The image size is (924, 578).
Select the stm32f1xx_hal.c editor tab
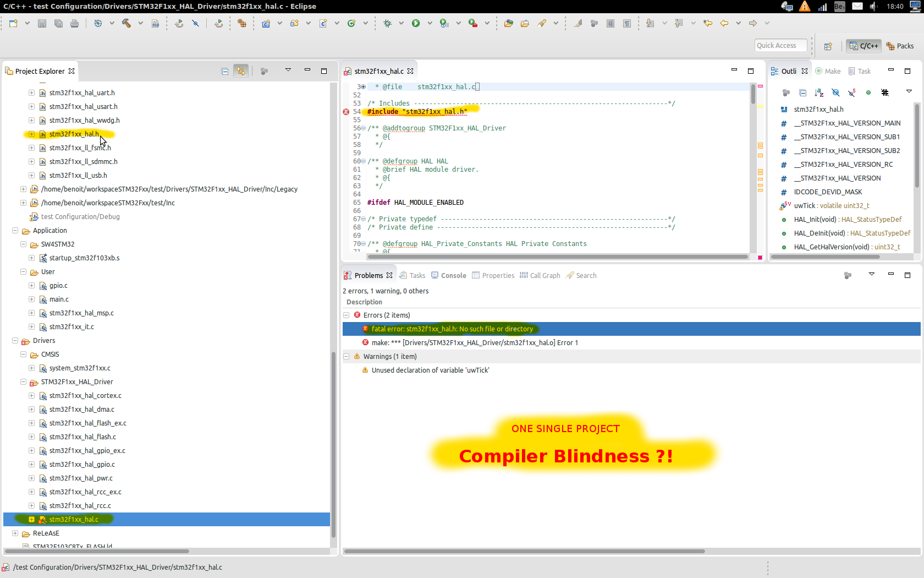[x=378, y=72]
